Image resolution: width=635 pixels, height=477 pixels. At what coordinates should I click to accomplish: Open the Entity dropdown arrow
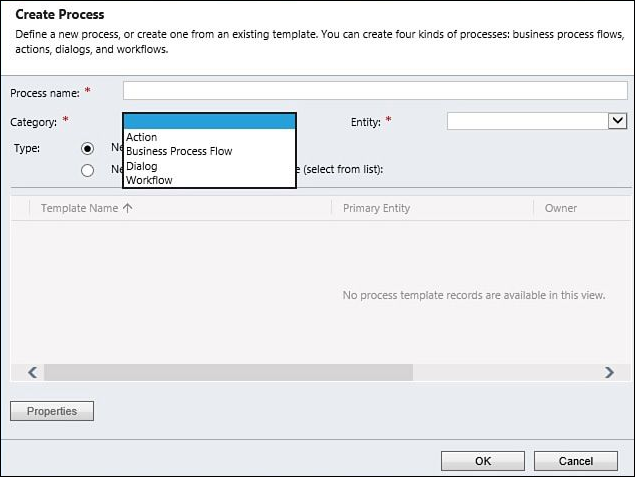tap(617, 121)
